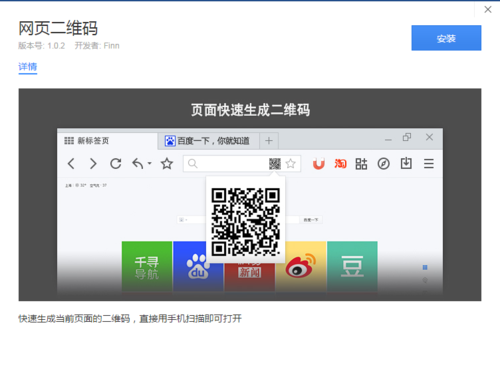This screenshot has height=379, width=500.
Task: Switch to the 详情 details tab
Action: (x=28, y=67)
